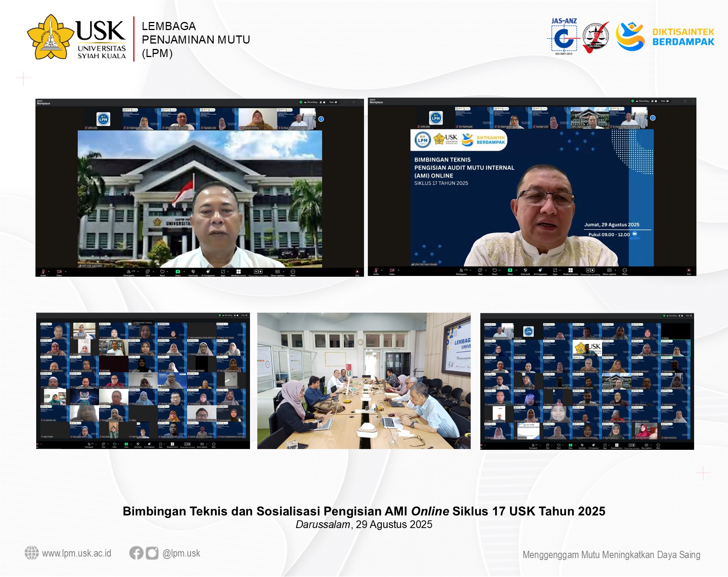728x577 pixels.
Task: Expand Audio options arrow in AMI slide meeting
Action: (382, 270)
